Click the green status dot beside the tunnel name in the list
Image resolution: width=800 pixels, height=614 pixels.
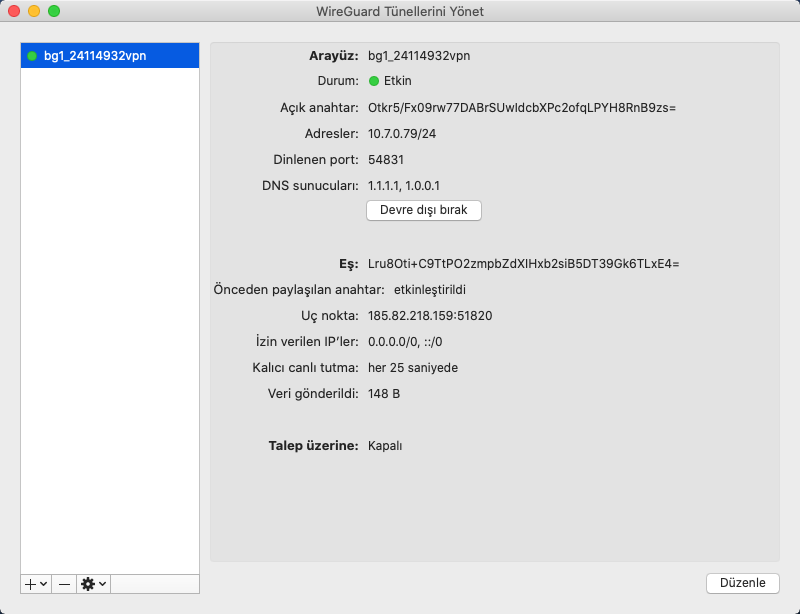click(x=32, y=56)
